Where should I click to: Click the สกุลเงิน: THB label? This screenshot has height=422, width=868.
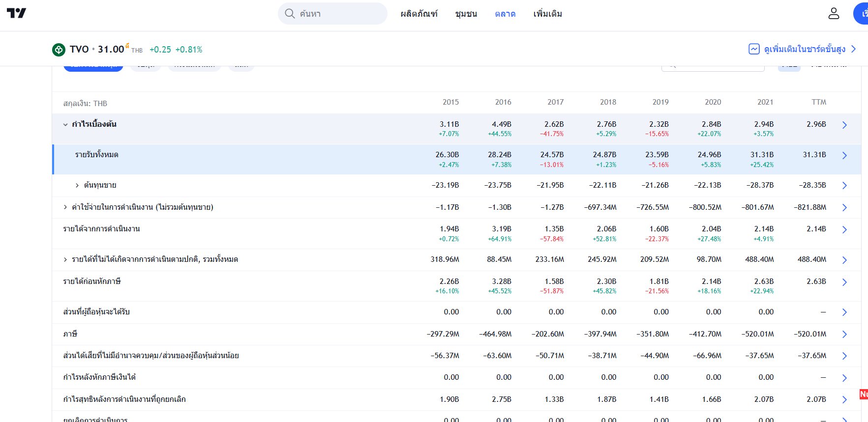point(85,103)
